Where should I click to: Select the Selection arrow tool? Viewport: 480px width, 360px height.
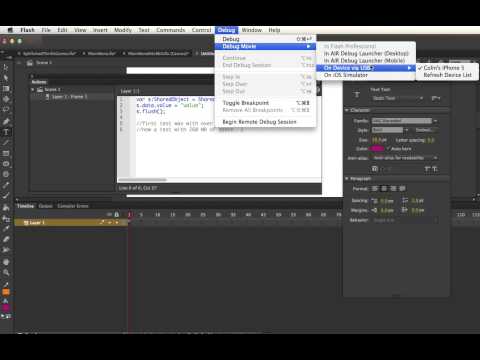6,67
